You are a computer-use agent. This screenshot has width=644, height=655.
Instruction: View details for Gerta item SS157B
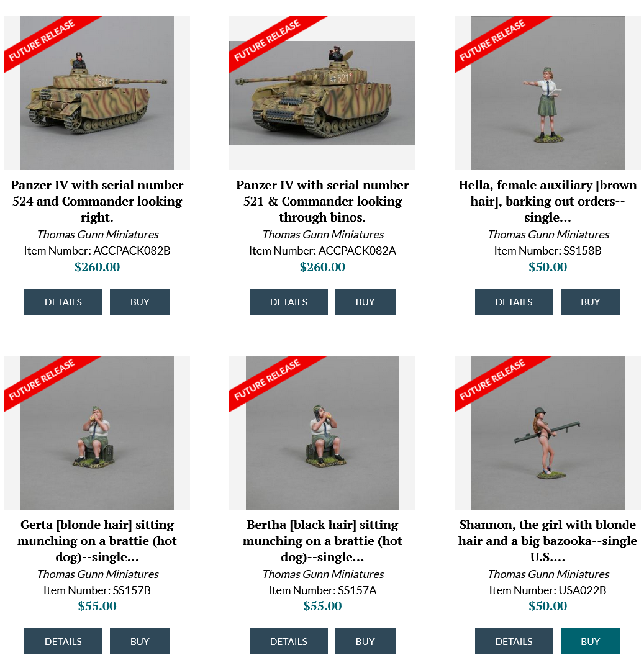pos(63,641)
